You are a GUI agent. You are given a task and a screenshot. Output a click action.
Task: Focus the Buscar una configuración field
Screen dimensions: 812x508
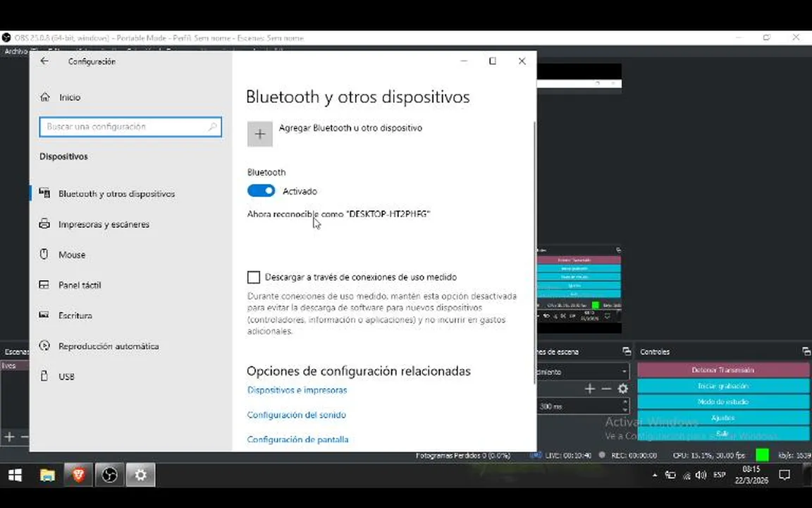tap(130, 126)
